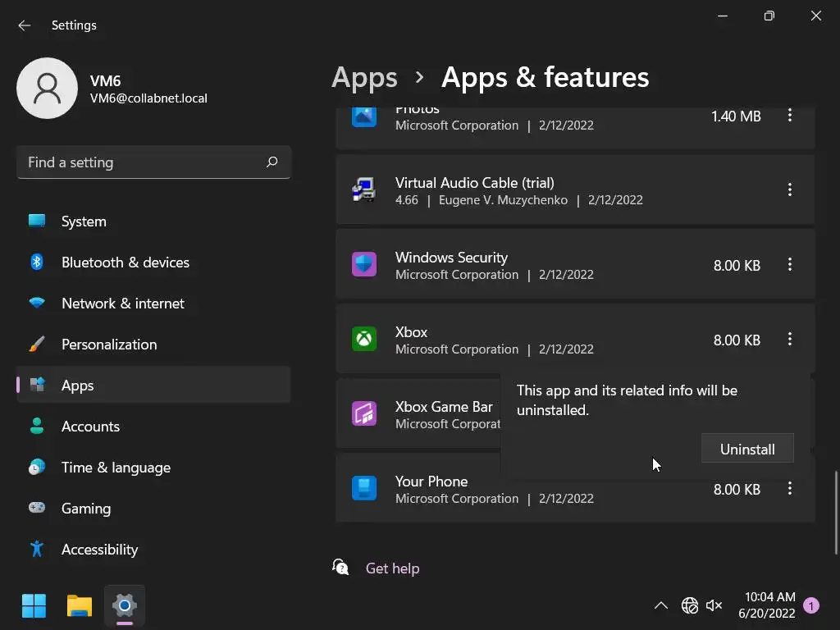This screenshot has height=630, width=840.
Task: Click the back arrow in Settings
Action: click(25, 25)
